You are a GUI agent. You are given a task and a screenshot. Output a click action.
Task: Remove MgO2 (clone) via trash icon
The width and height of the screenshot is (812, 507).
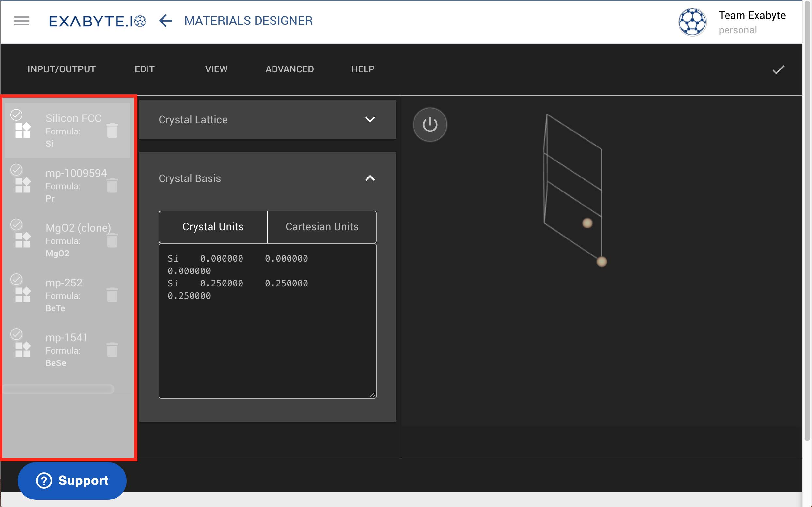[x=112, y=240]
